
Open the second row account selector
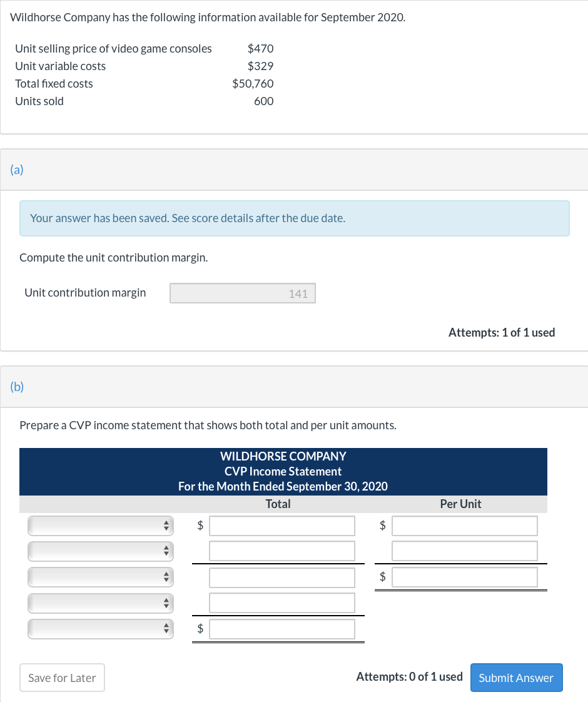tap(100, 551)
